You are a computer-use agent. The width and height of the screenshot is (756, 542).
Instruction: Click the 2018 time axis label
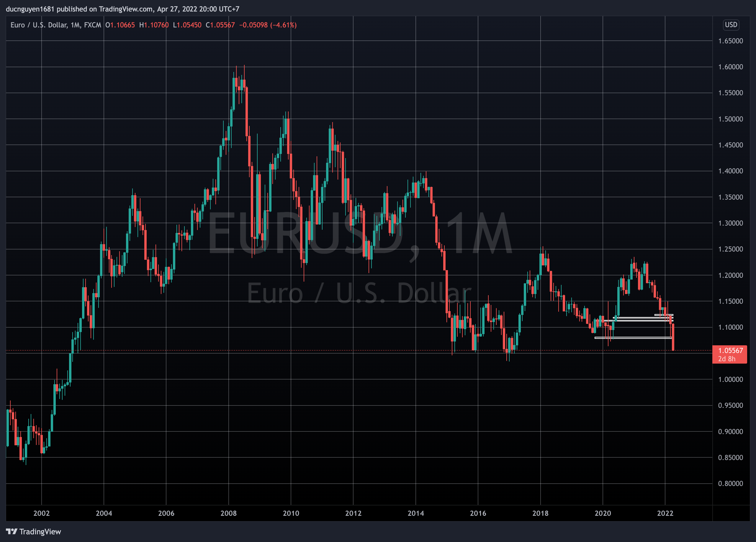(540, 513)
